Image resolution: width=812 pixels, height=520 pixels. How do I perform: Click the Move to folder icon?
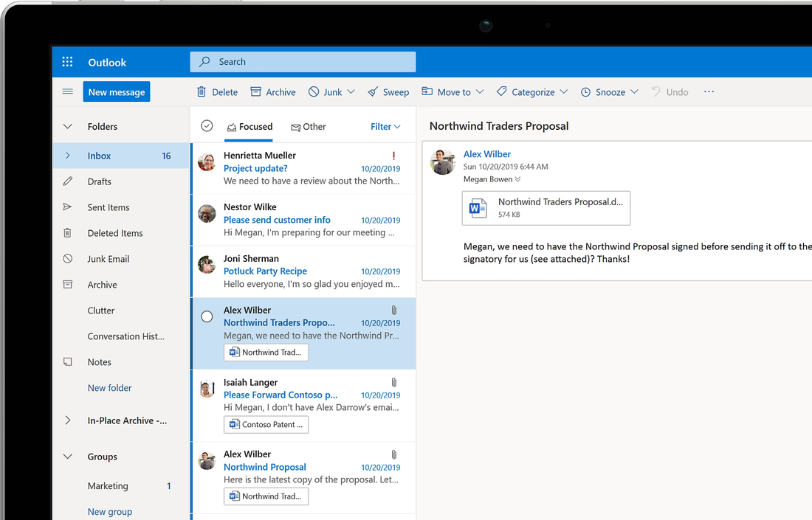click(427, 91)
